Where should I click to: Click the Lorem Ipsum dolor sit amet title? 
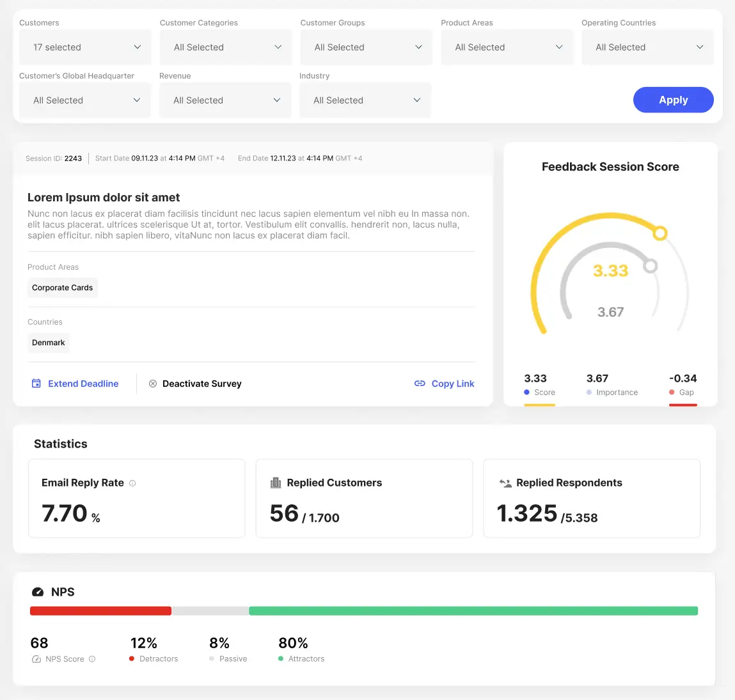click(x=104, y=198)
